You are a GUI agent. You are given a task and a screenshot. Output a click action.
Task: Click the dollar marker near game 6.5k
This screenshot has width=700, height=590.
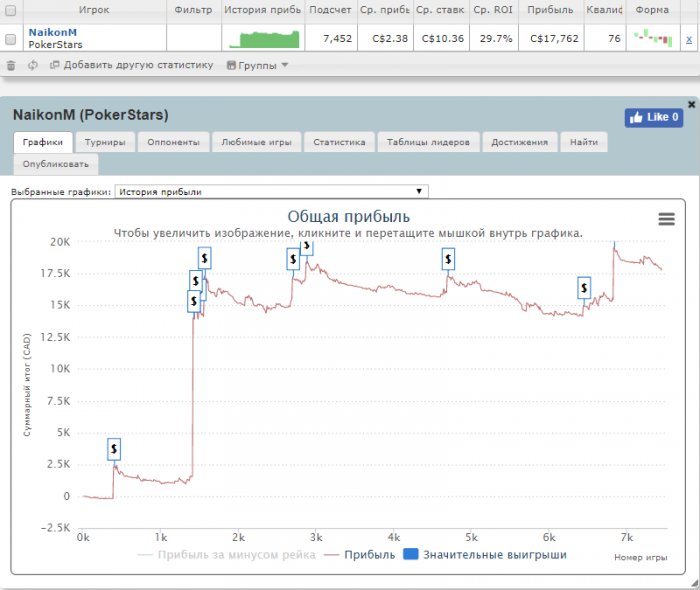click(584, 288)
